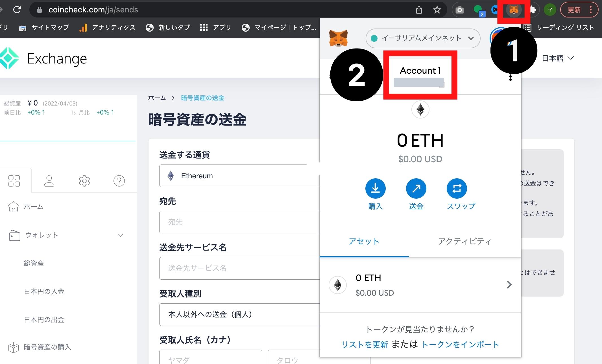Screen dimensions: 602x364
Task: Open the アナリティクス bookmark
Action: click(x=108, y=27)
